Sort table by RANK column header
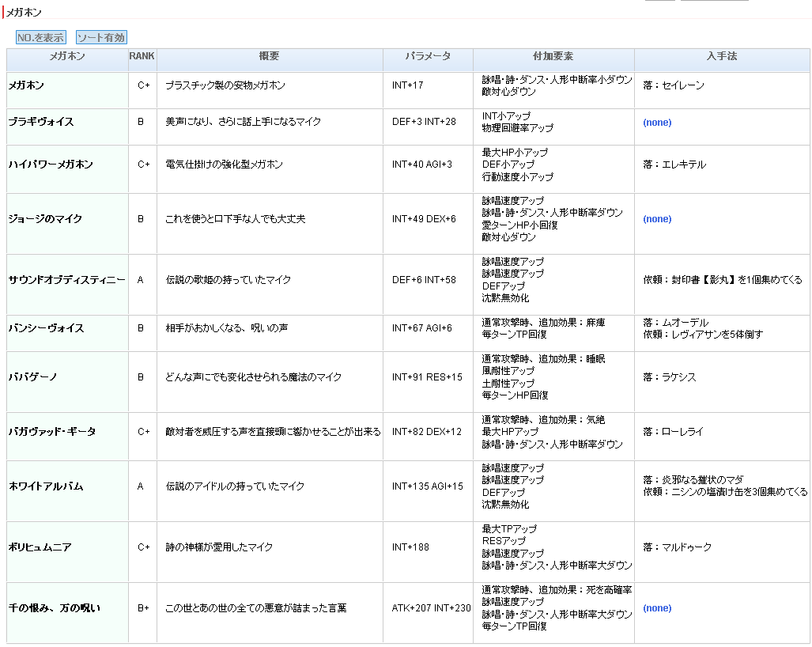The height and width of the screenshot is (647, 812). [142, 57]
